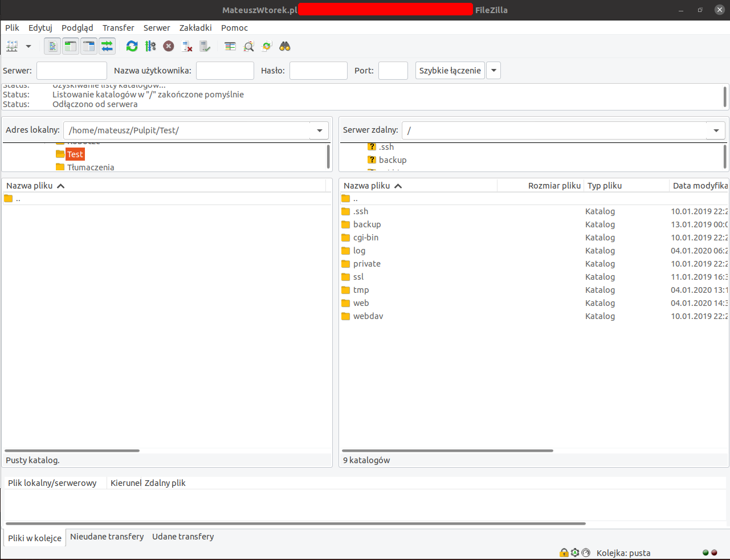Sort remote list by Typ pliku
Viewport: 730px width, 560px height.
tap(626, 186)
